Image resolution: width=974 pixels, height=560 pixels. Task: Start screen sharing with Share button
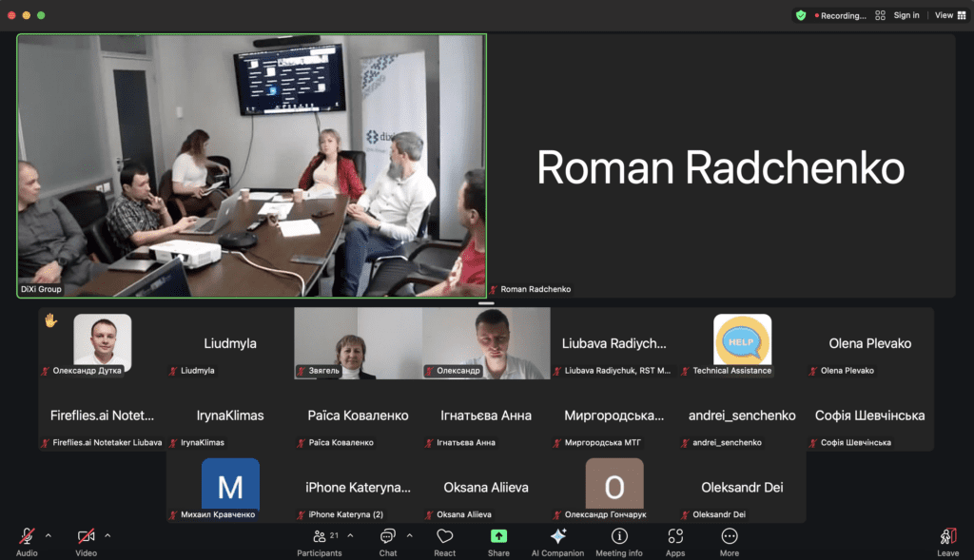click(x=498, y=537)
